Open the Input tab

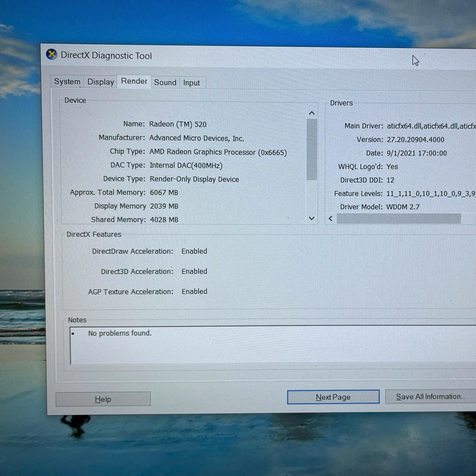191,83
